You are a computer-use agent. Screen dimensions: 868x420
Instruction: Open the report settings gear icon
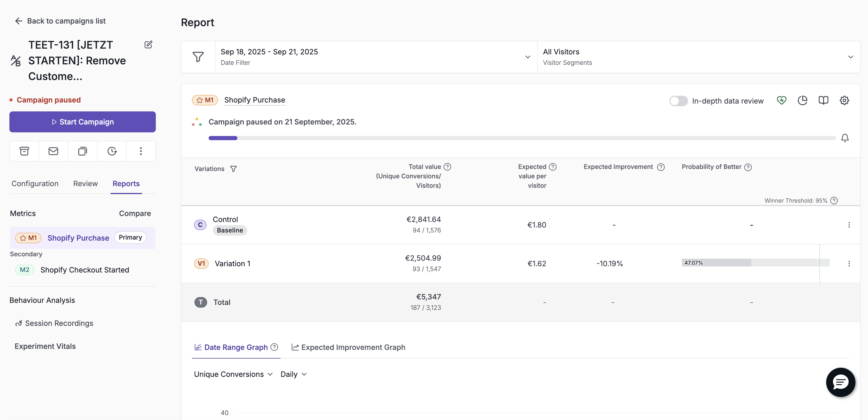pos(844,100)
